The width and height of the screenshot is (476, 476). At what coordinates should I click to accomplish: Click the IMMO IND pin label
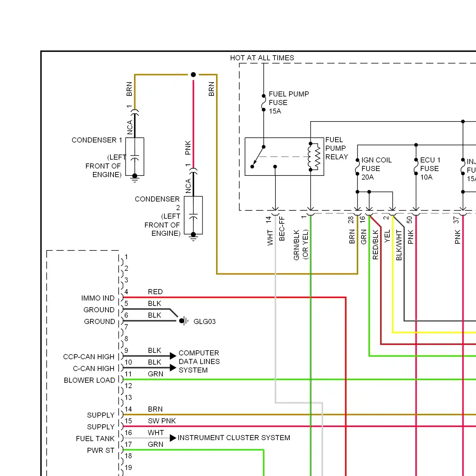(x=98, y=298)
